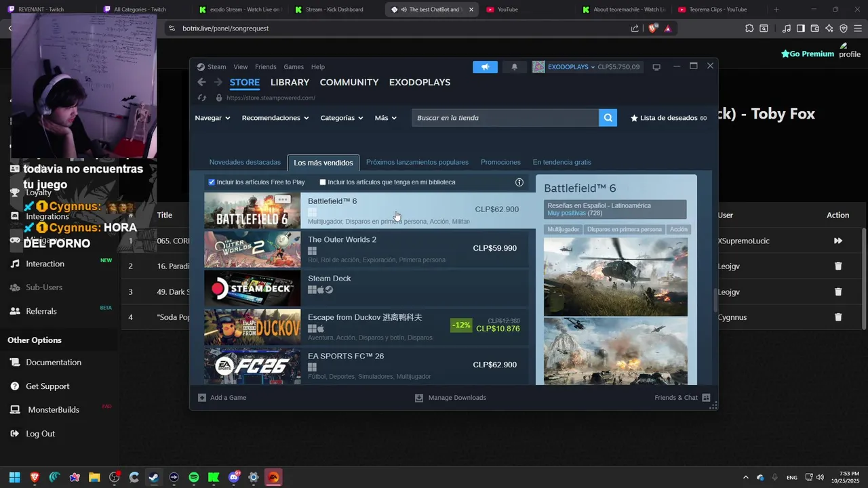Open Brave Wallet icon
This screenshot has height=488, width=868.
coord(815,28)
